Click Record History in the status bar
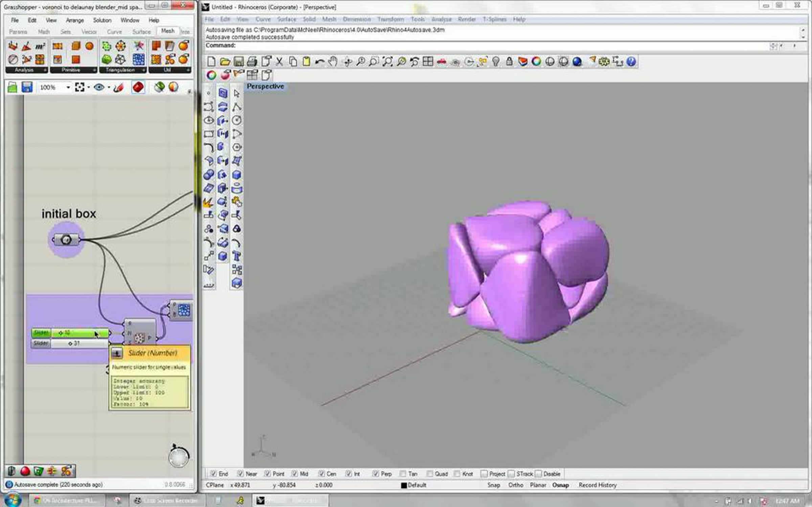The height and width of the screenshot is (507, 812). point(598,485)
